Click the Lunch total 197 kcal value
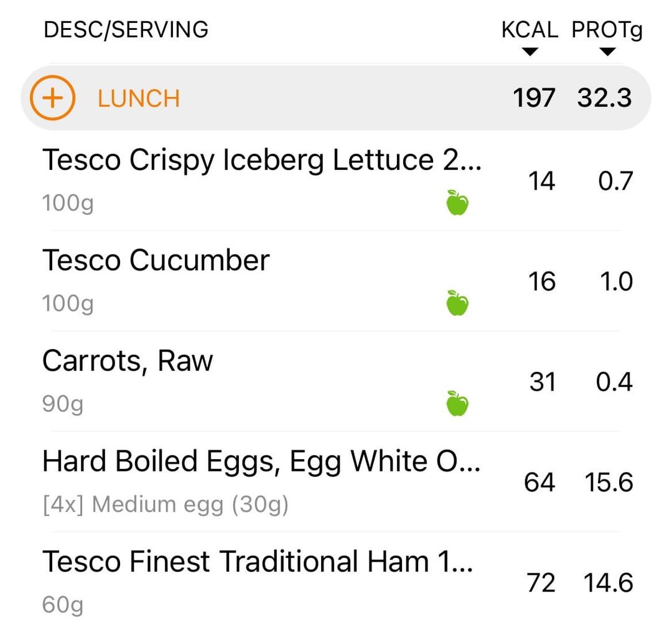The width and height of the screenshot is (672, 632). (x=534, y=98)
